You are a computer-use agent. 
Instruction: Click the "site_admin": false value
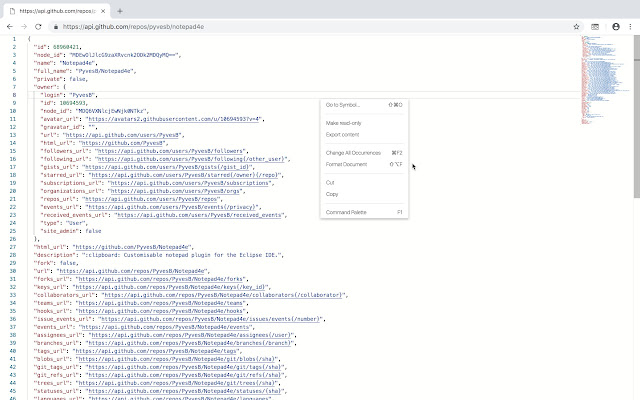(x=93, y=231)
